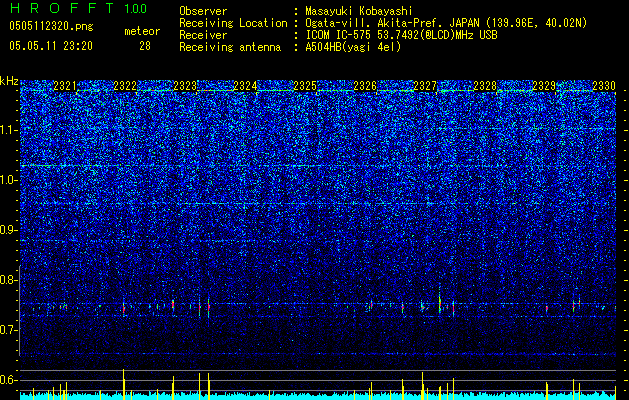Click the Receiver label
629x400 pixels.
[x=203, y=35]
